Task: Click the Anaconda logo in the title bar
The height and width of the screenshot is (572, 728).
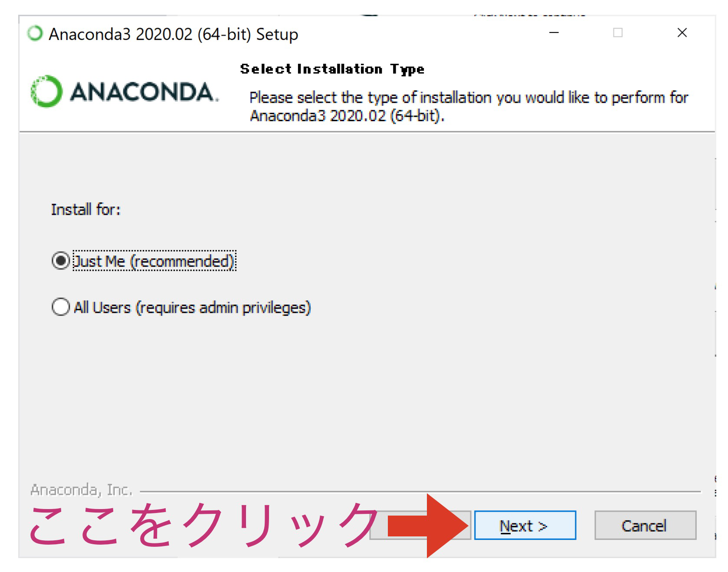Action: pyautogui.click(x=35, y=33)
